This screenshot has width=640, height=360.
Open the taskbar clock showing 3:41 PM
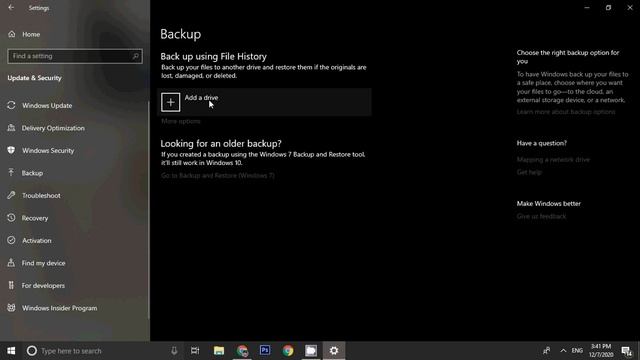tap(601, 351)
